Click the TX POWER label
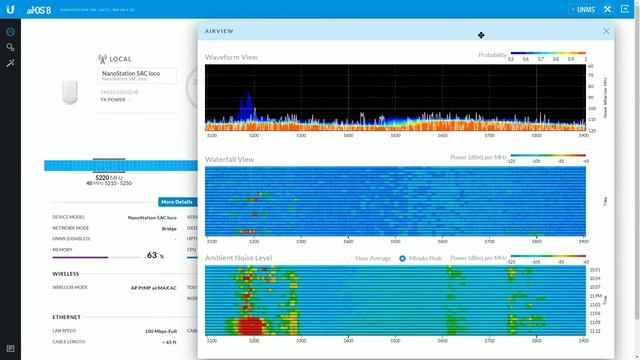 tap(113, 100)
